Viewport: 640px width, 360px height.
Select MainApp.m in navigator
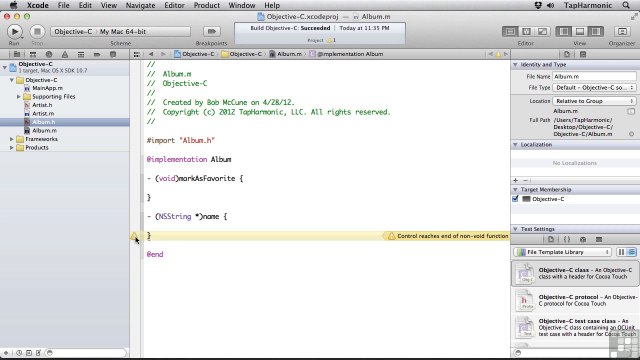pos(47,88)
